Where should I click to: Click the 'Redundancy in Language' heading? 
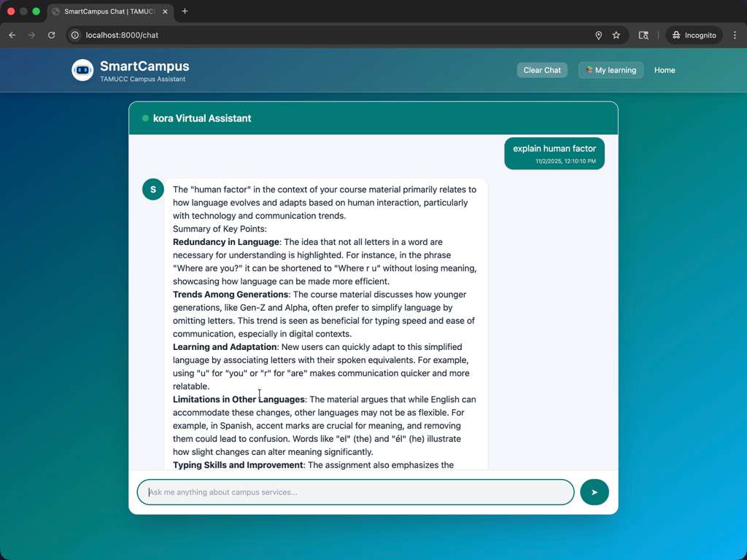[x=226, y=242]
